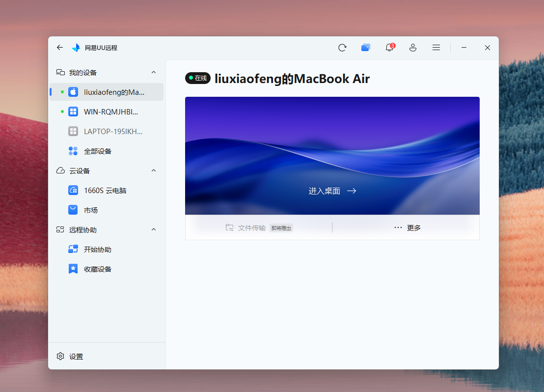Select liuxiaofeng的Ma... device
The height and width of the screenshot is (392, 544).
(x=107, y=92)
